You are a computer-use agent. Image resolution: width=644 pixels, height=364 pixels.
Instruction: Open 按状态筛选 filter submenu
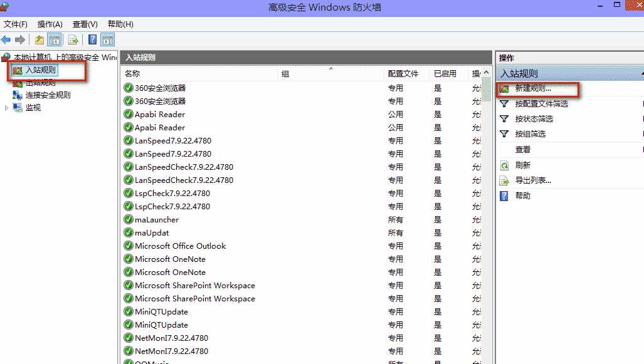[x=534, y=119]
